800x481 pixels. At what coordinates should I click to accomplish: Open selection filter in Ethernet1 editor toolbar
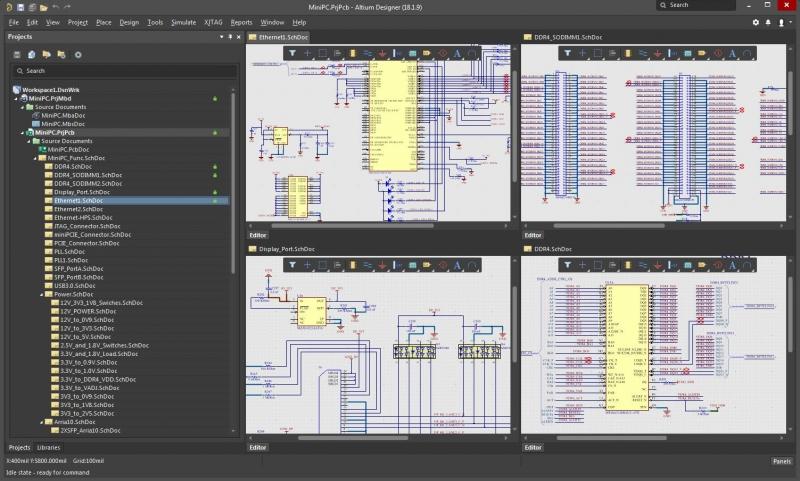click(x=292, y=53)
